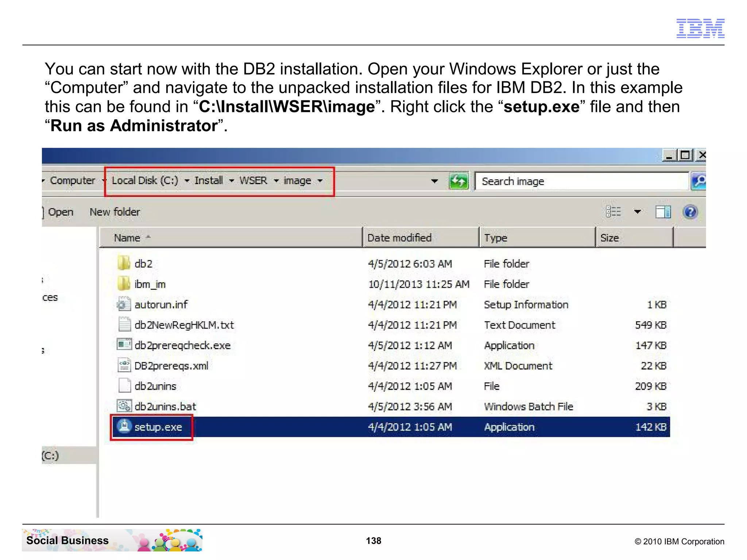Select the (C:) drive in navigation pane
The image size is (747, 560).
(50, 455)
